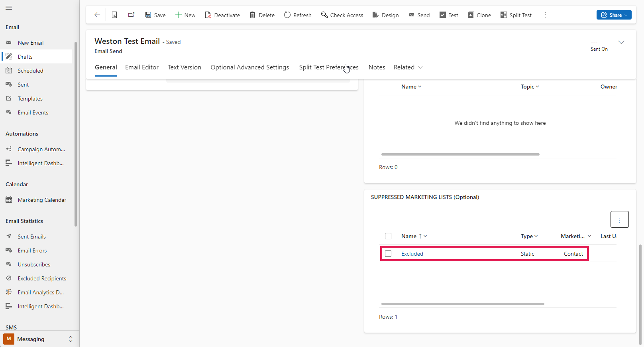Start a Split Test

516,15
